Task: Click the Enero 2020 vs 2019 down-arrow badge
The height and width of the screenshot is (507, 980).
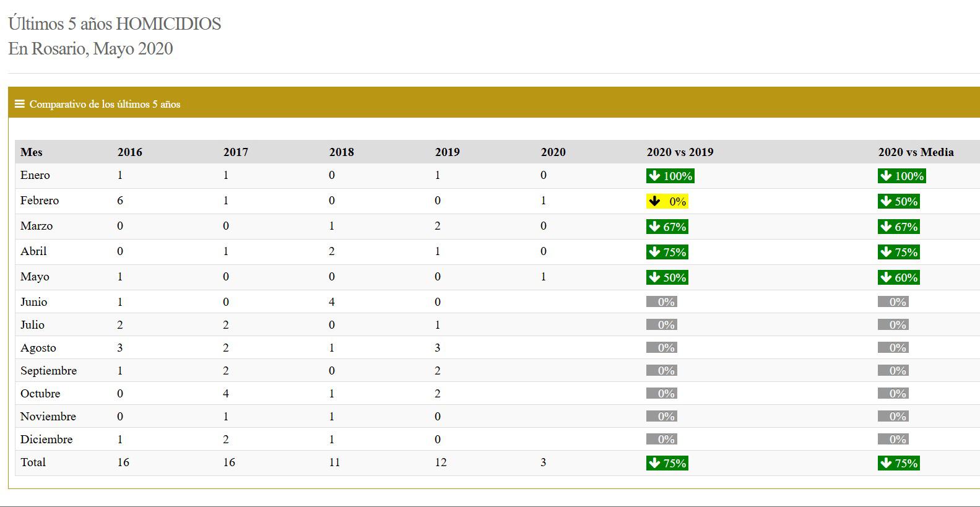Action: (670, 176)
